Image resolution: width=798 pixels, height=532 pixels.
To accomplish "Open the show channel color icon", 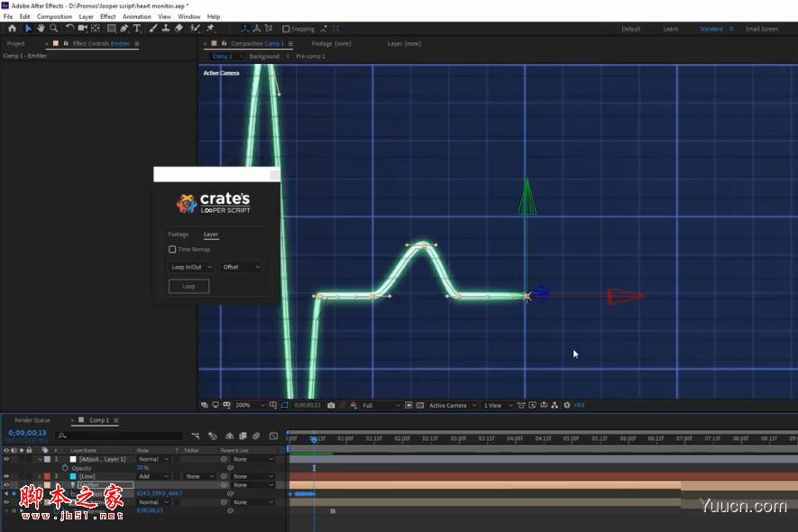I will [x=353, y=405].
